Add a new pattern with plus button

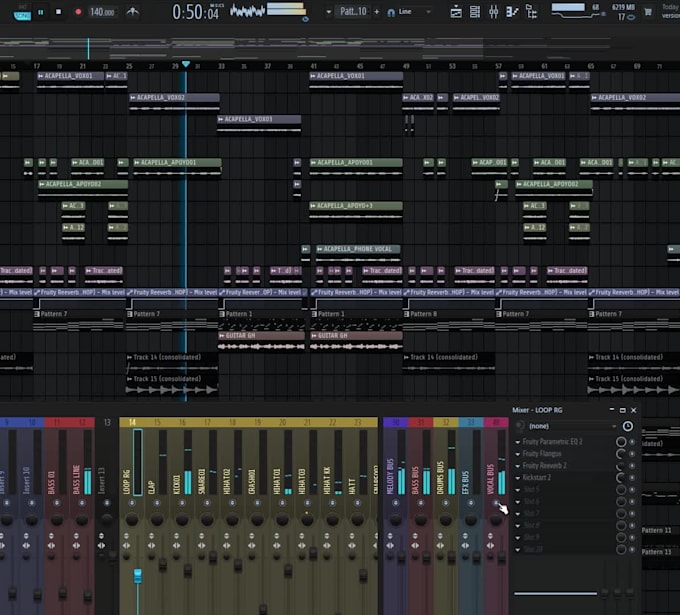(x=376, y=12)
